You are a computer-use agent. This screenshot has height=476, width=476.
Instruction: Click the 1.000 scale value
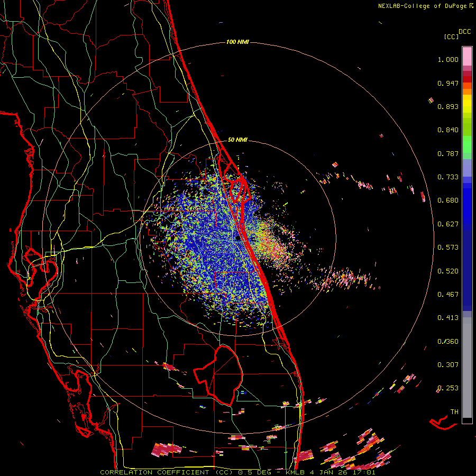(x=448, y=59)
